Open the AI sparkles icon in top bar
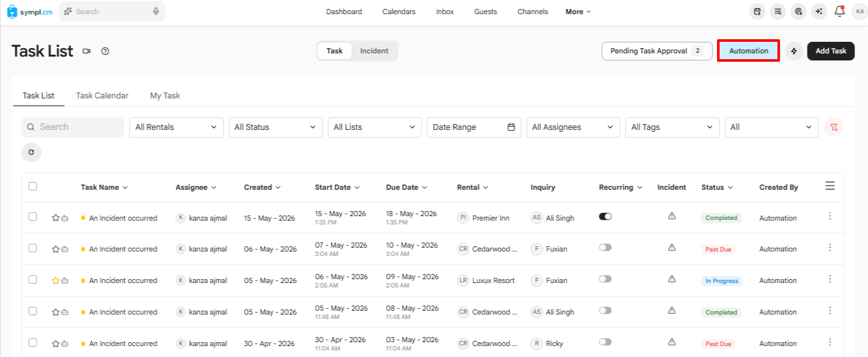This screenshot has width=868, height=357. click(x=819, y=12)
